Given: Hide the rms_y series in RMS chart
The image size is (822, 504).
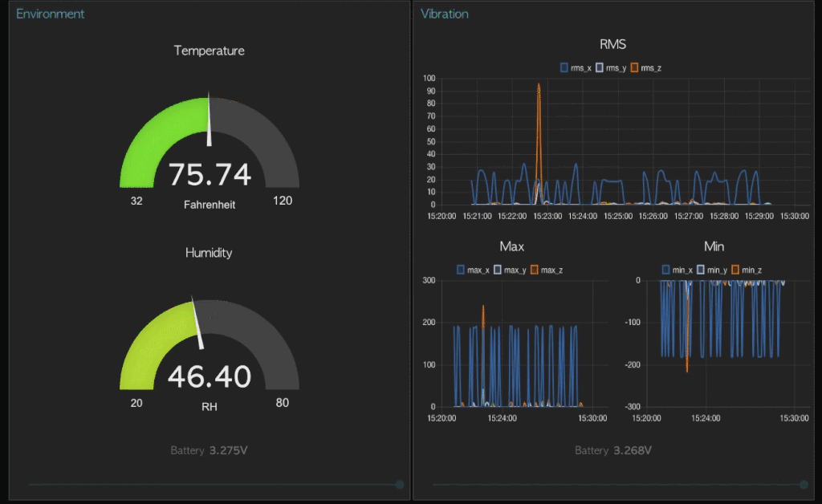Looking at the screenshot, I should pos(611,68).
